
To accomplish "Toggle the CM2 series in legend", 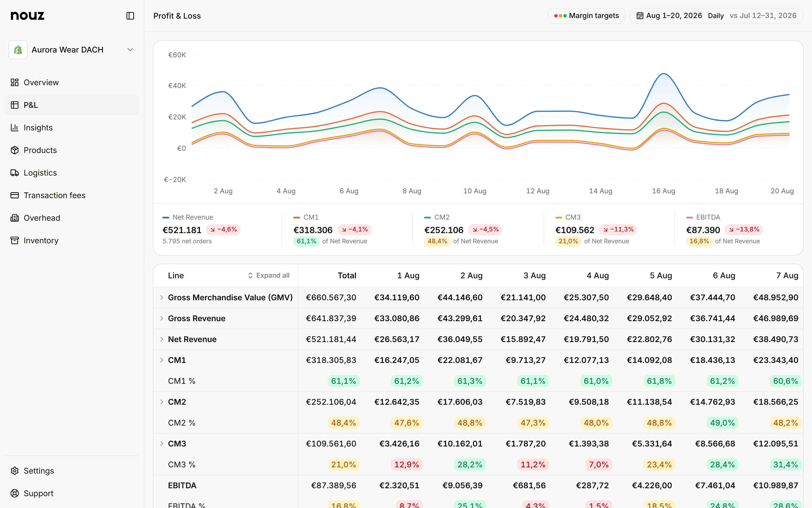I will point(436,217).
